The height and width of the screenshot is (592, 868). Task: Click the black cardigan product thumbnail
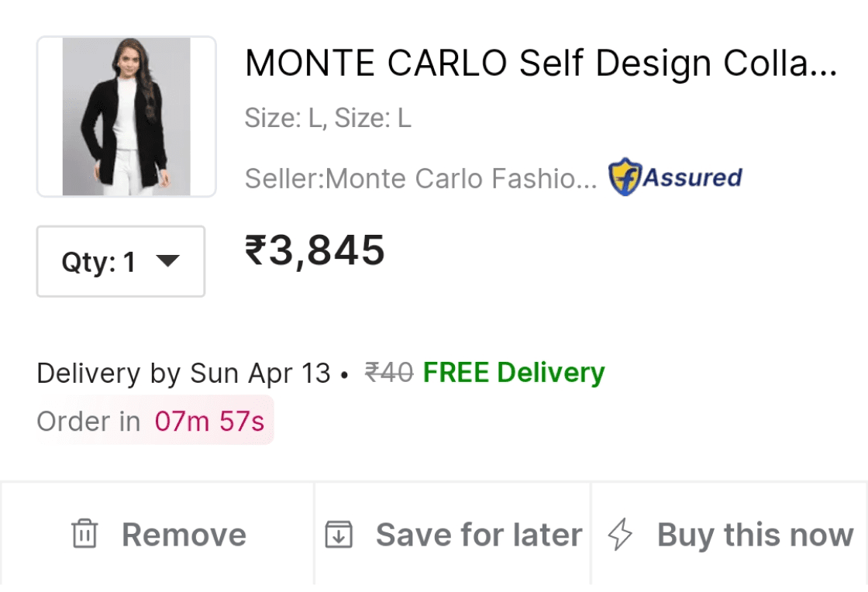point(126,116)
